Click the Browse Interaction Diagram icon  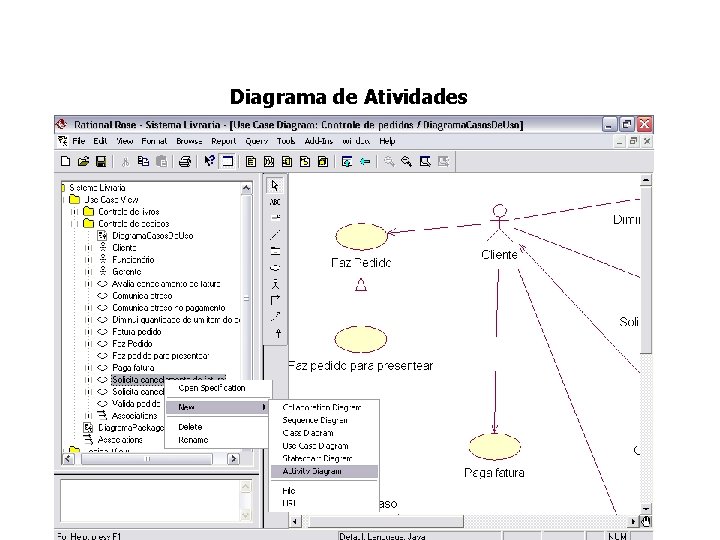click(269, 162)
